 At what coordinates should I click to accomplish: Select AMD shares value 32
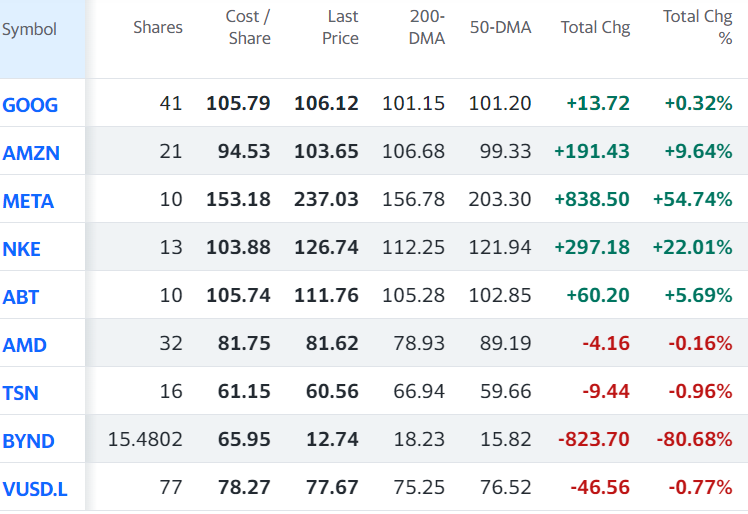[x=171, y=344]
